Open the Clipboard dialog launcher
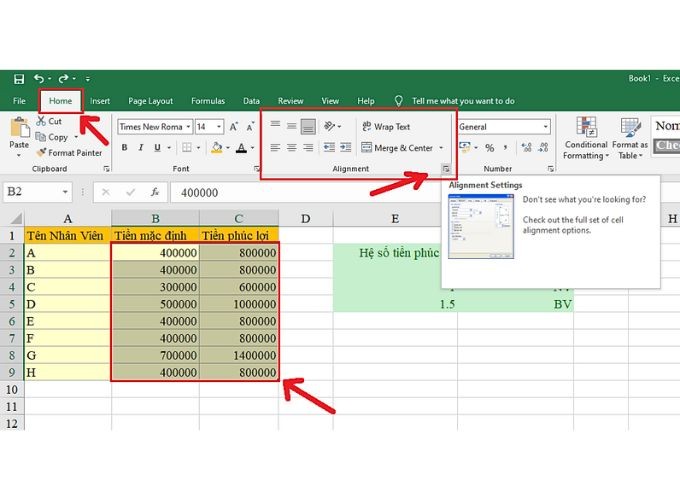 [106, 169]
